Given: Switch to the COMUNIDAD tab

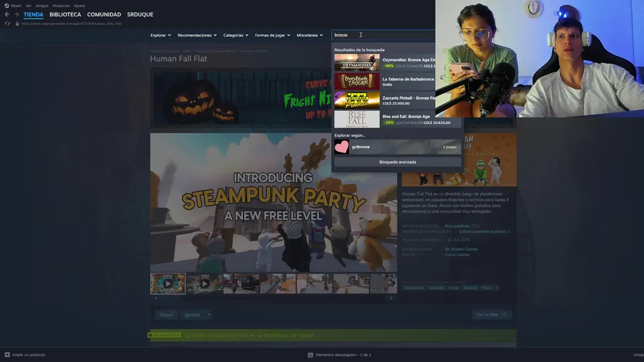Looking at the screenshot, I should 104,15.
